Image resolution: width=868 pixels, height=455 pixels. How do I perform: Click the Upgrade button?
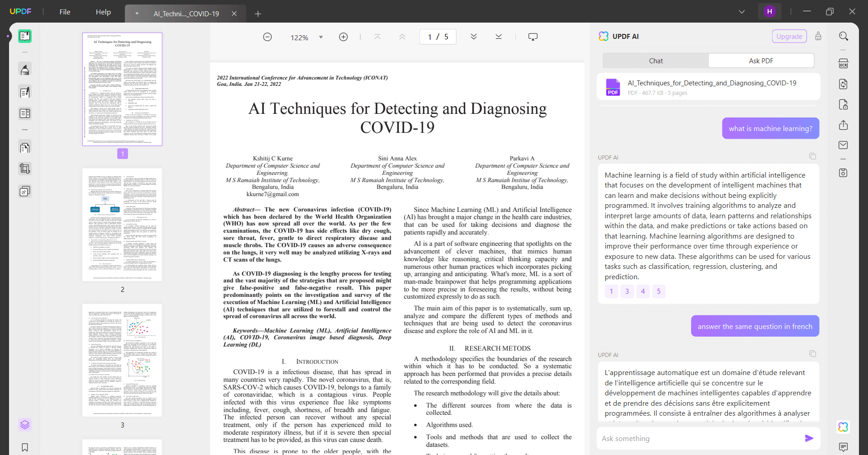(789, 36)
